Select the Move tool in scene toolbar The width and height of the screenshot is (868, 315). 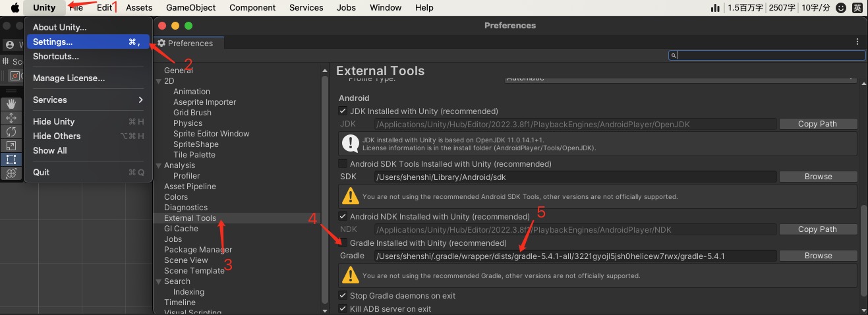tap(11, 117)
